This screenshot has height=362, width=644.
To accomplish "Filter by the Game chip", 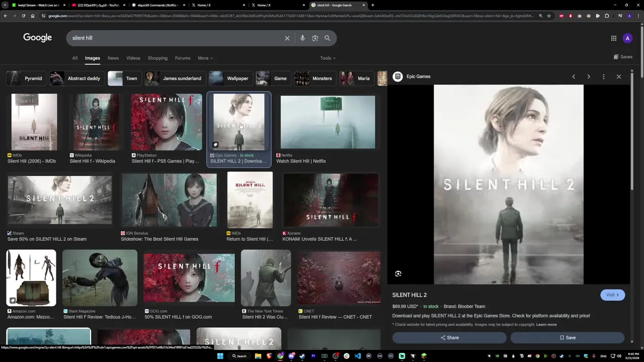I will (x=273, y=78).
